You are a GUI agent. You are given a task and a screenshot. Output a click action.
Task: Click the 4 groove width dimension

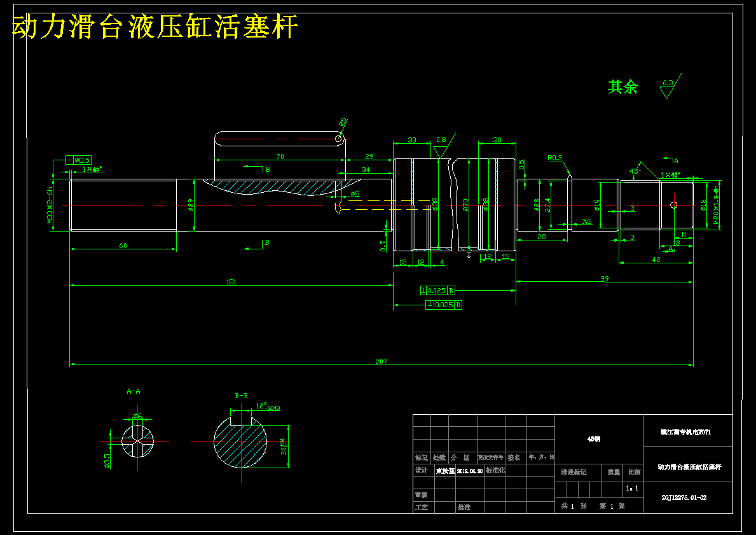(x=442, y=262)
